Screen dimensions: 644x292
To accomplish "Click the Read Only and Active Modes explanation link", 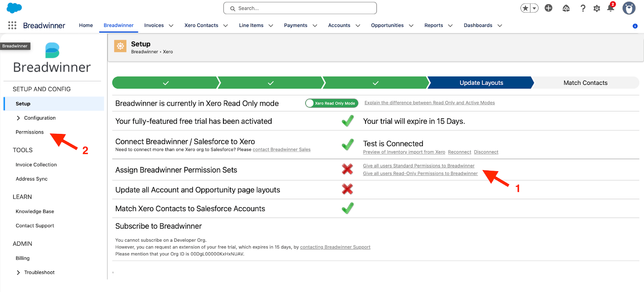I will pos(429,103).
